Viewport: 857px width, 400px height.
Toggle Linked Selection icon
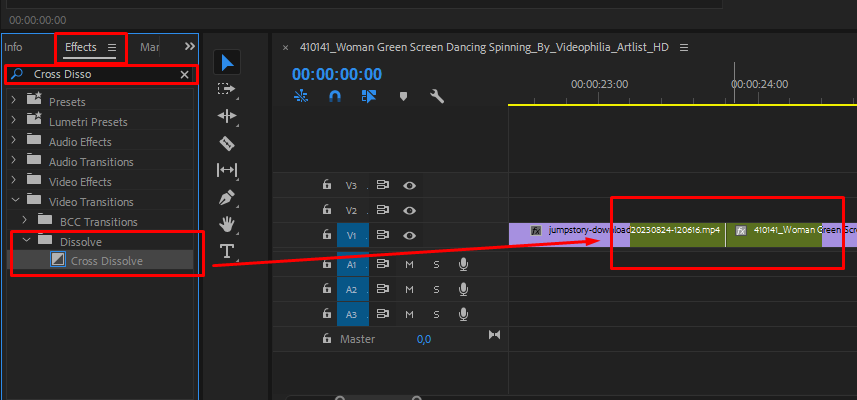(x=369, y=97)
